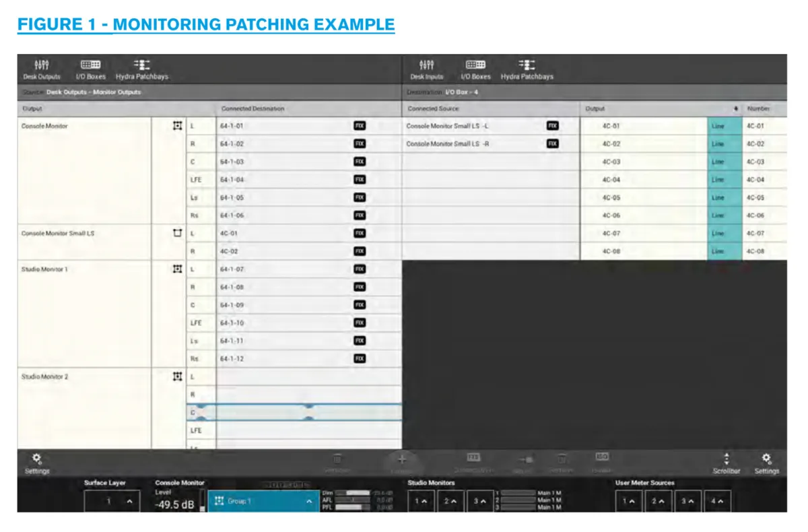Viewport: 808px width, 532px height.
Task: Click stereo format icon for Console Monitor Small LS
Action: pyautogui.click(x=178, y=233)
